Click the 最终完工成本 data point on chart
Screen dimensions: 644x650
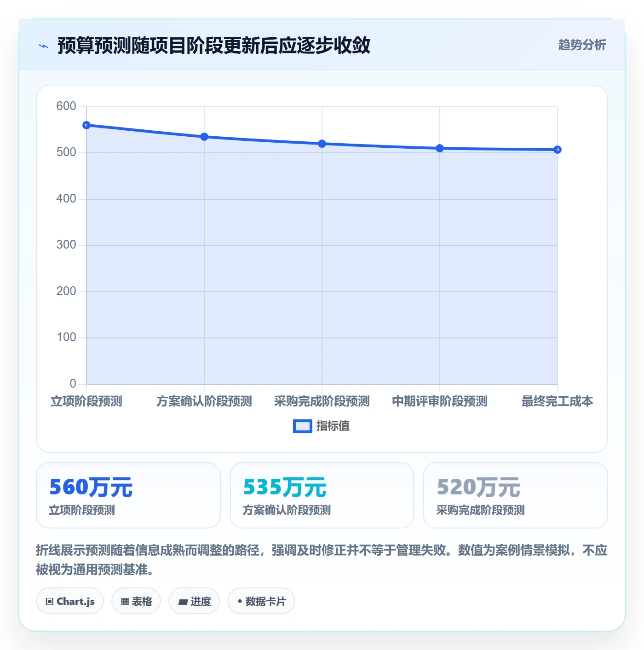[558, 150]
